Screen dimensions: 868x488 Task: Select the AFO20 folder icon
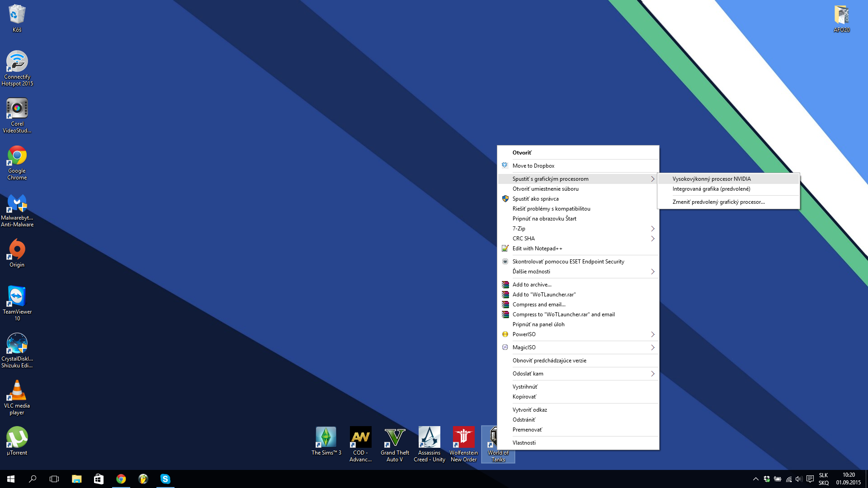[x=841, y=15]
